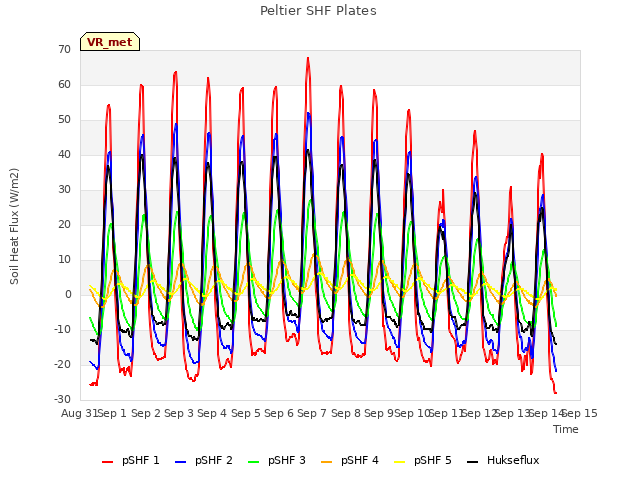640x480 pixels.
Task: Click the pSHF 1 legend entry
Action: (x=131, y=460)
